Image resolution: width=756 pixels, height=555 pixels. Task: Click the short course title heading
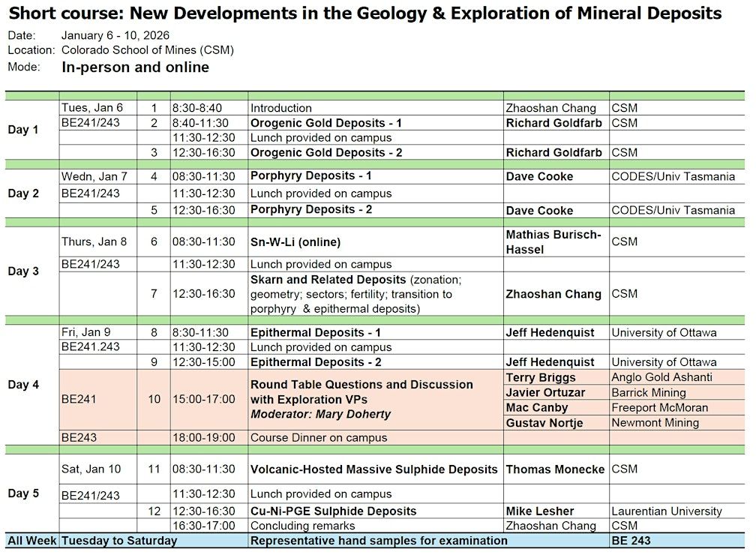pos(365,13)
